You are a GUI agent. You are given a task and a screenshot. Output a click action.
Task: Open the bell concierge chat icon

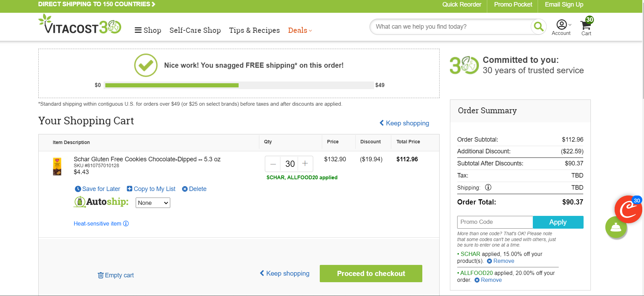click(616, 227)
